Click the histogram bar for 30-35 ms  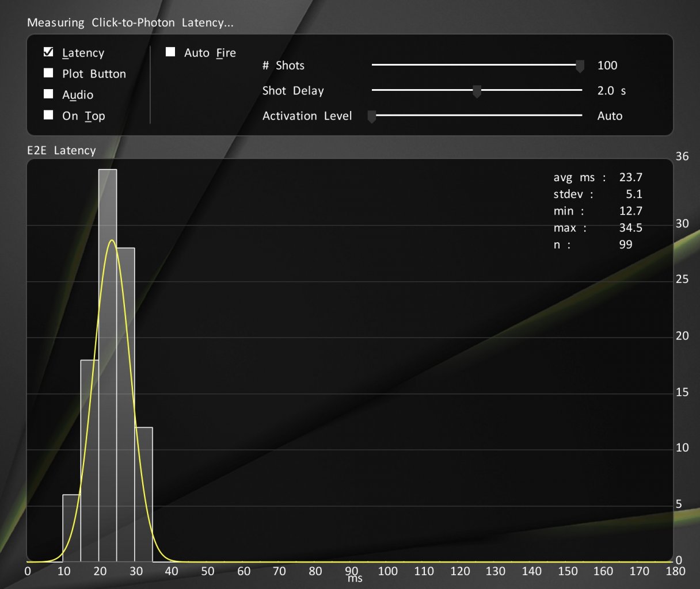click(144, 495)
